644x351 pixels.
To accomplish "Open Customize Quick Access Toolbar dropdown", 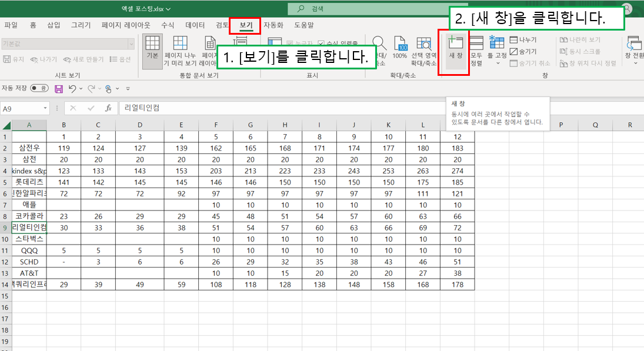I will tap(128, 88).
